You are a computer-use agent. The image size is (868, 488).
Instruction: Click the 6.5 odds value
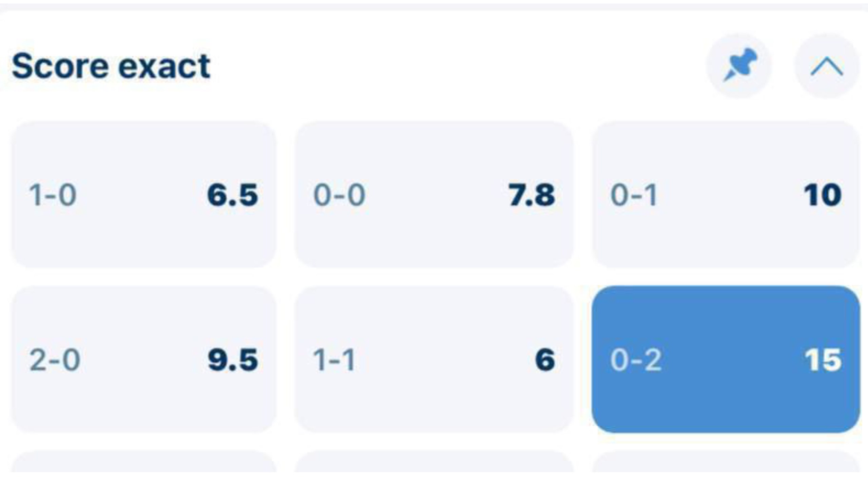tap(233, 195)
